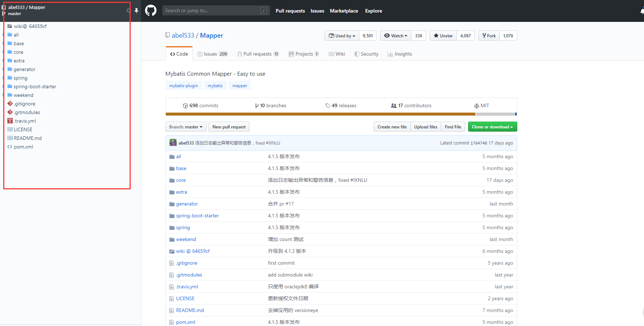Image resolution: width=644 pixels, height=326 pixels.
Task: Toggle the Octotree sidebar pin
Action: tap(136, 10)
